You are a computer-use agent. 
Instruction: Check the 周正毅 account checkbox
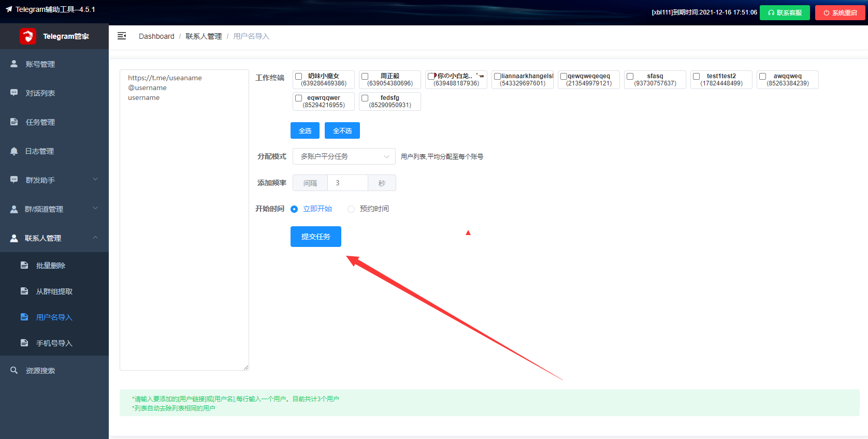click(365, 77)
